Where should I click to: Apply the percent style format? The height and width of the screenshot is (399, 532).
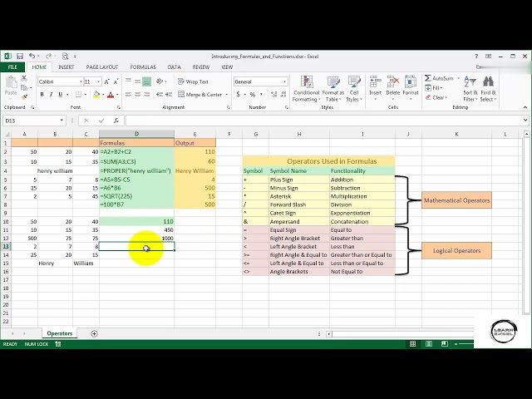[x=253, y=95]
